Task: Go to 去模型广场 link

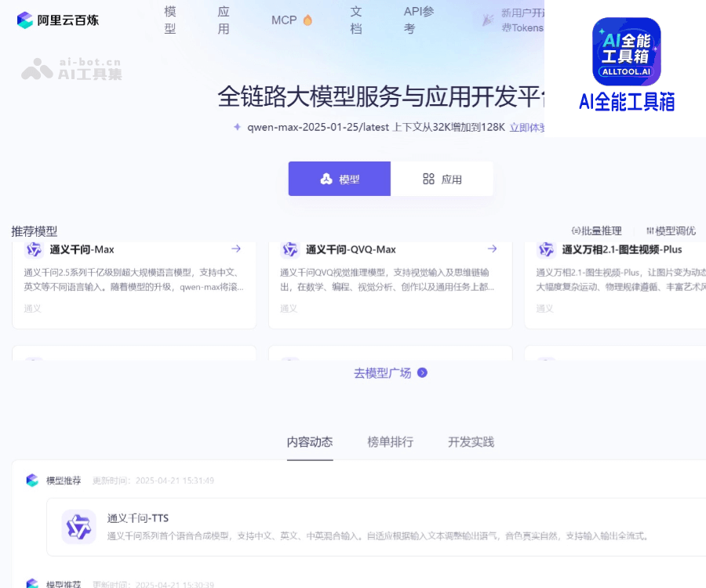Action: (x=382, y=373)
